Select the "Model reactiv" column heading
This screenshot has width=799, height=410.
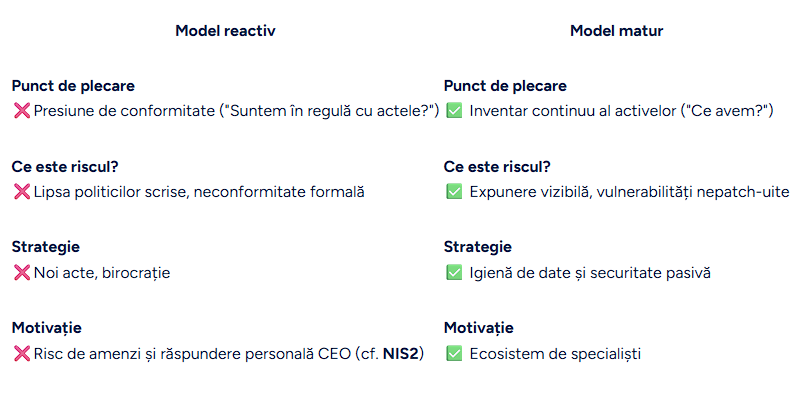coord(225,31)
